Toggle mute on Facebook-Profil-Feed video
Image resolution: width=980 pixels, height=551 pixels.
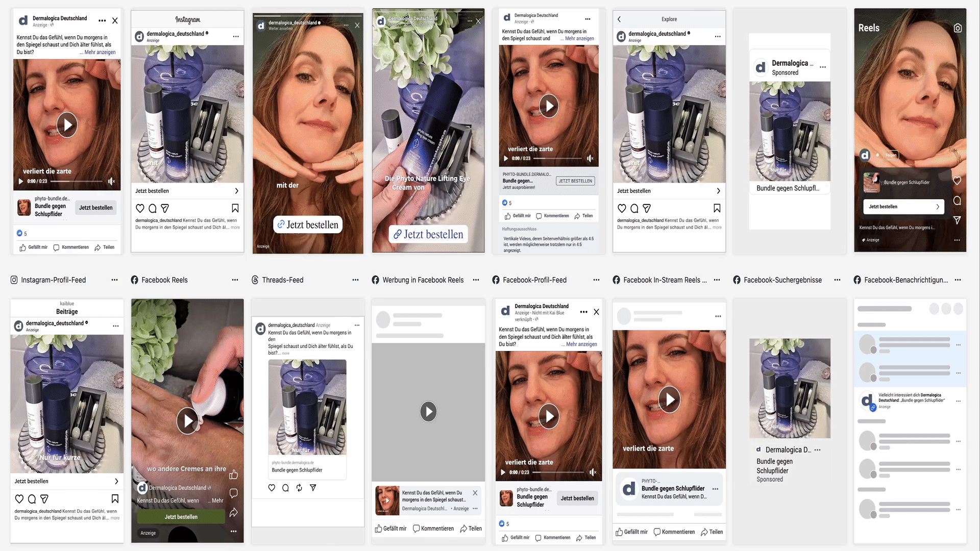tap(593, 472)
